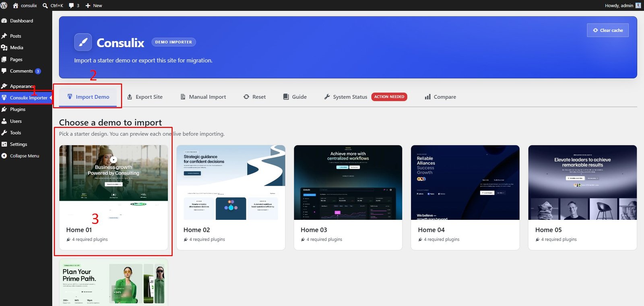Click the Manual Import document icon
This screenshot has height=306, width=644.
pyautogui.click(x=183, y=97)
